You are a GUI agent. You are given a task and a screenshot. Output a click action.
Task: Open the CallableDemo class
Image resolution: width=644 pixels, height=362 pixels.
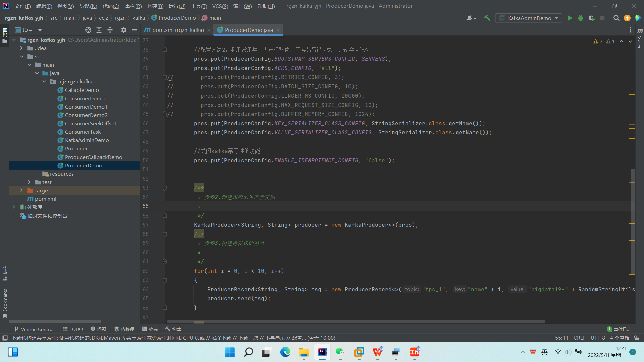[x=82, y=90]
